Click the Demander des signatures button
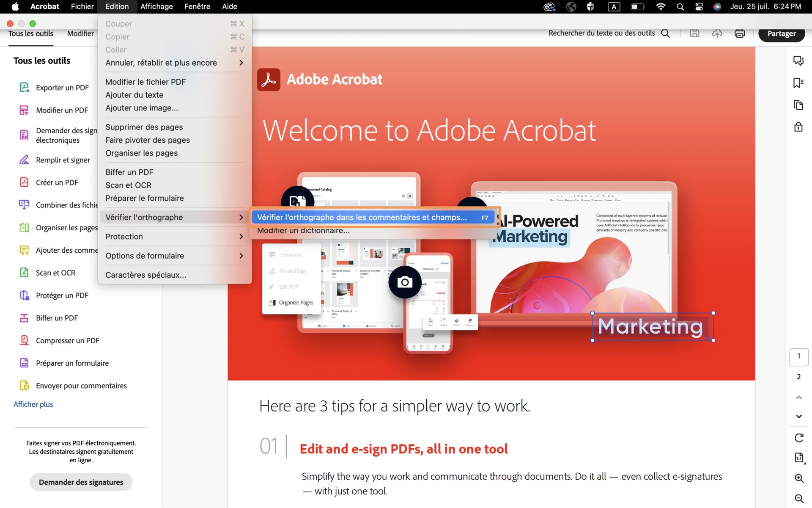Image resolution: width=812 pixels, height=508 pixels. point(81,482)
